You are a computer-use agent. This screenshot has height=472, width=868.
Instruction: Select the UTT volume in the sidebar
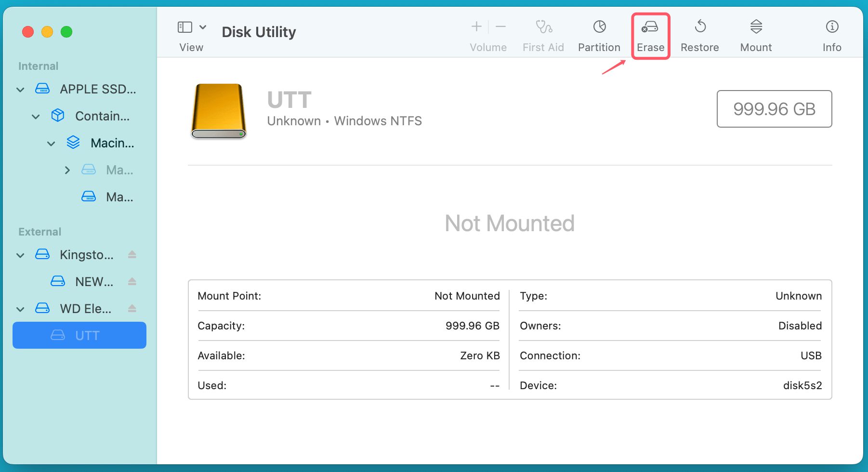pos(87,335)
